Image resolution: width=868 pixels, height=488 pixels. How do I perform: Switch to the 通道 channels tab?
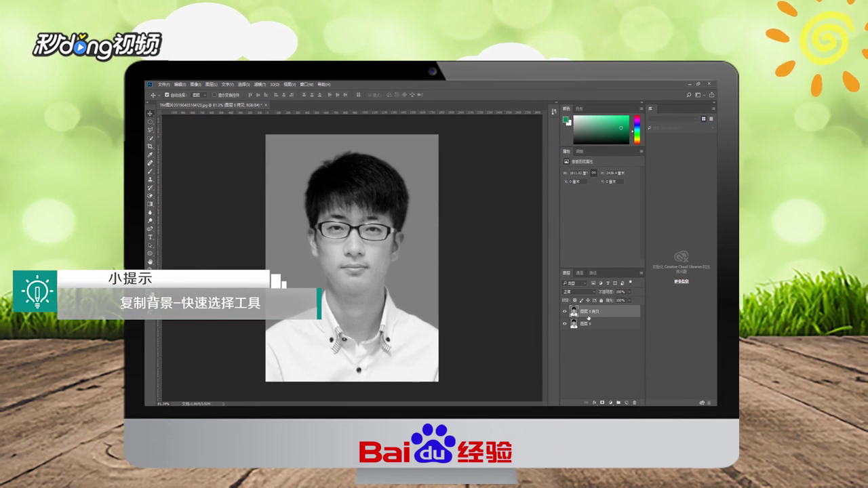coord(579,272)
